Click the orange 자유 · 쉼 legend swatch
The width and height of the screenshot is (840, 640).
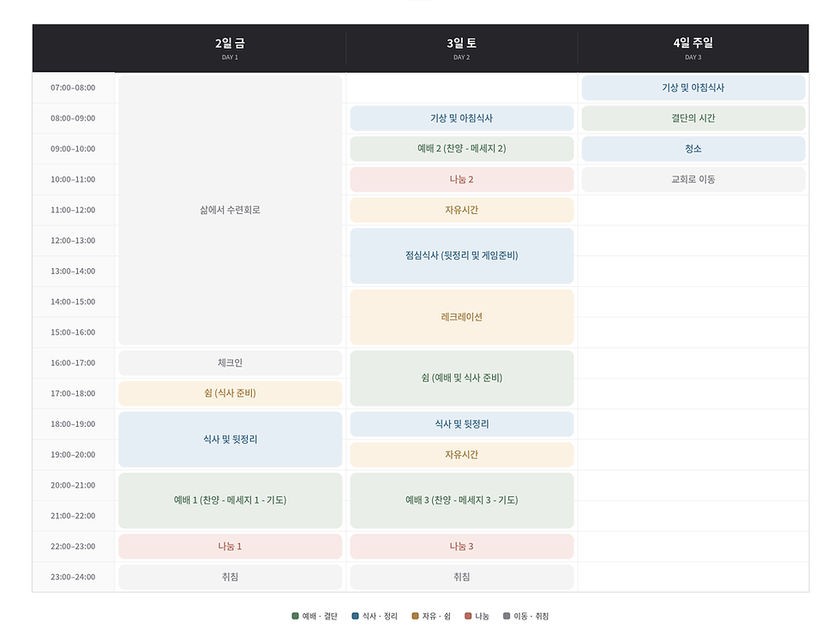click(x=415, y=616)
